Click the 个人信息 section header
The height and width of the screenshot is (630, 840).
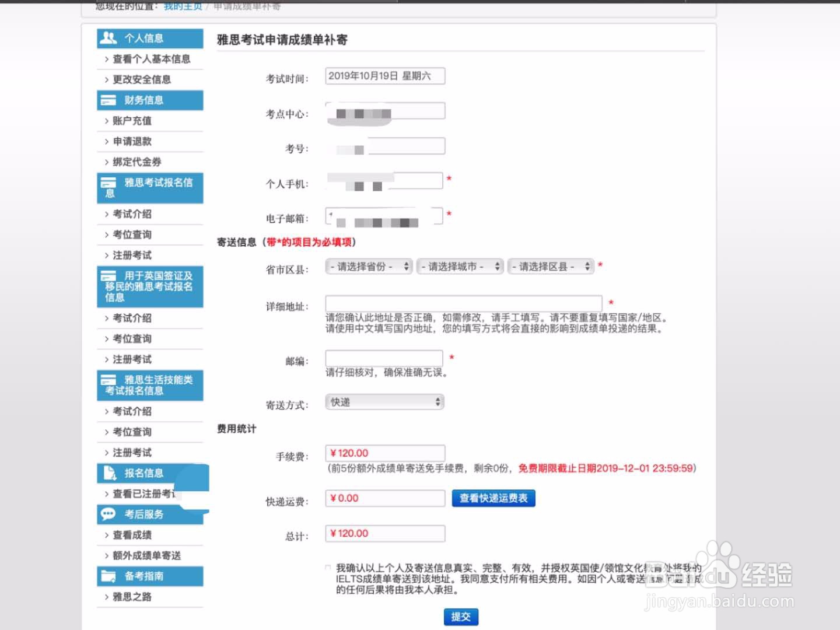(x=150, y=38)
